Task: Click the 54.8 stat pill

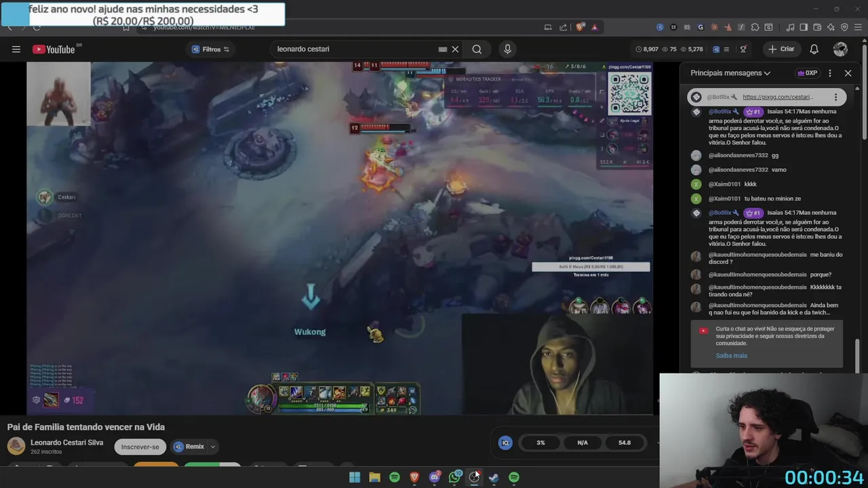Action: click(x=625, y=443)
